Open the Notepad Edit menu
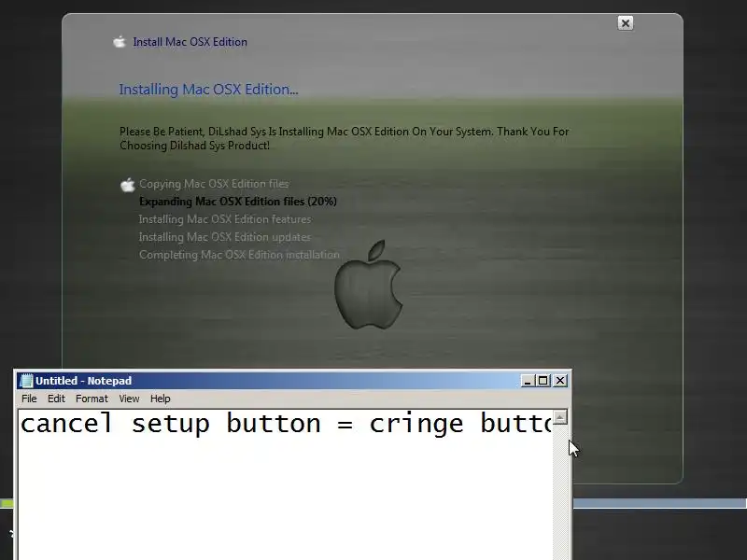The height and width of the screenshot is (560, 747). [56, 399]
